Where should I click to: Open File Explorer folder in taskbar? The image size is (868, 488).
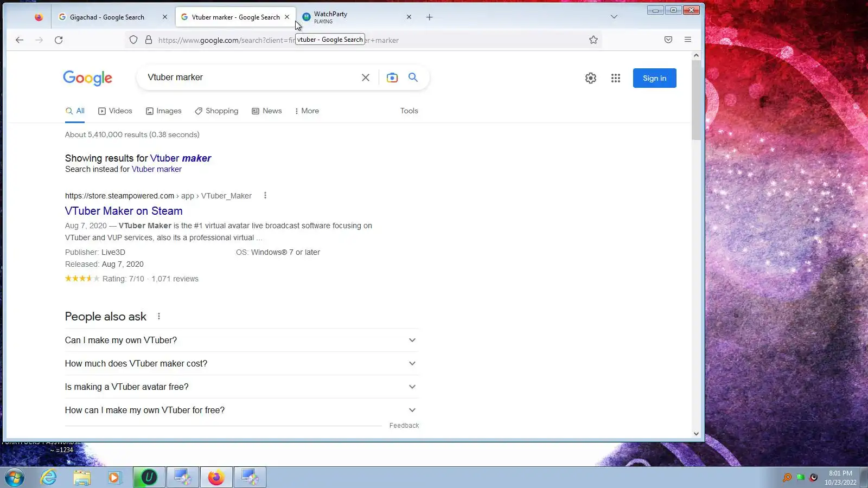coord(82,477)
